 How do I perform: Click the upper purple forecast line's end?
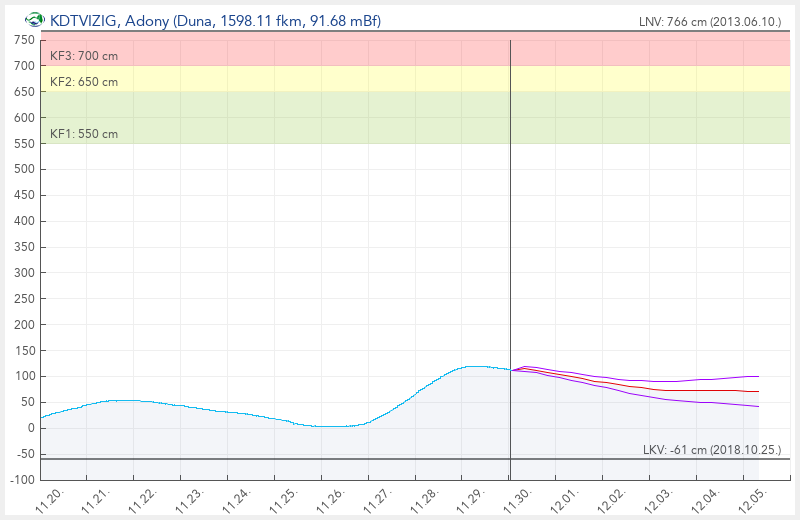(x=758, y=376)
